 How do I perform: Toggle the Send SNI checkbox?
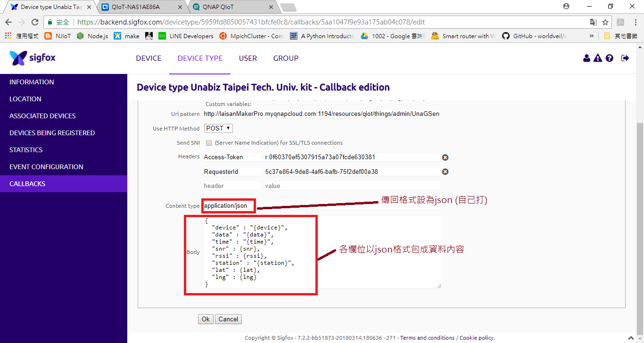(x=209, y=143)
